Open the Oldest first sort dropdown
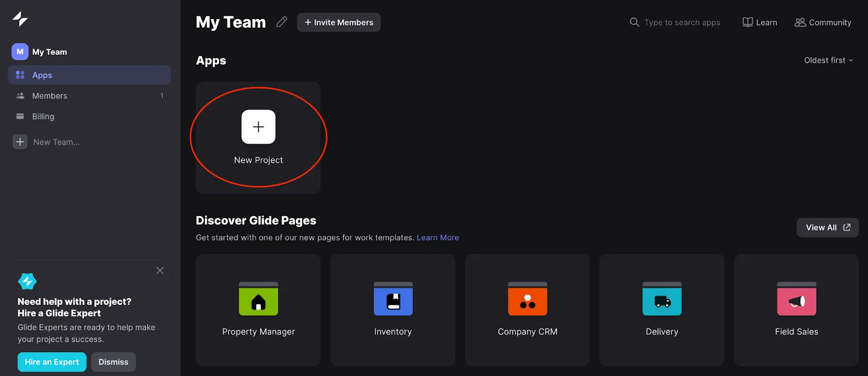This screenshot has width=868, height=376. (x=828, y=60)
